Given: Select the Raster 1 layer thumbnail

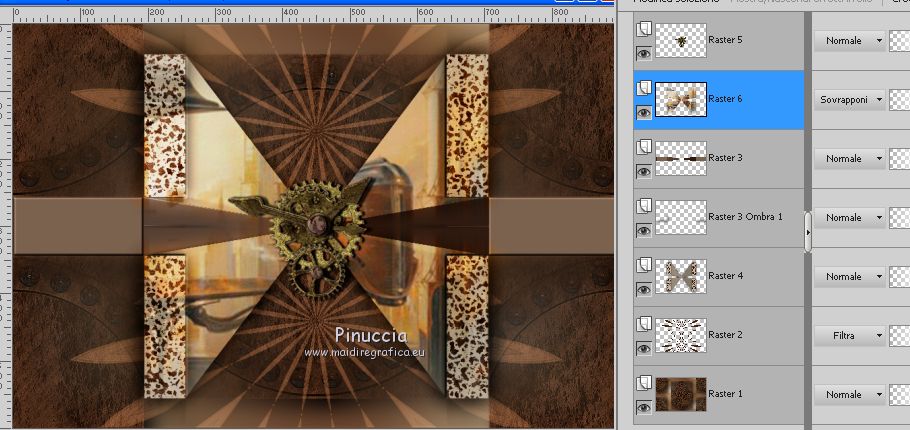Looking at the screenshot, I should 681,395.
